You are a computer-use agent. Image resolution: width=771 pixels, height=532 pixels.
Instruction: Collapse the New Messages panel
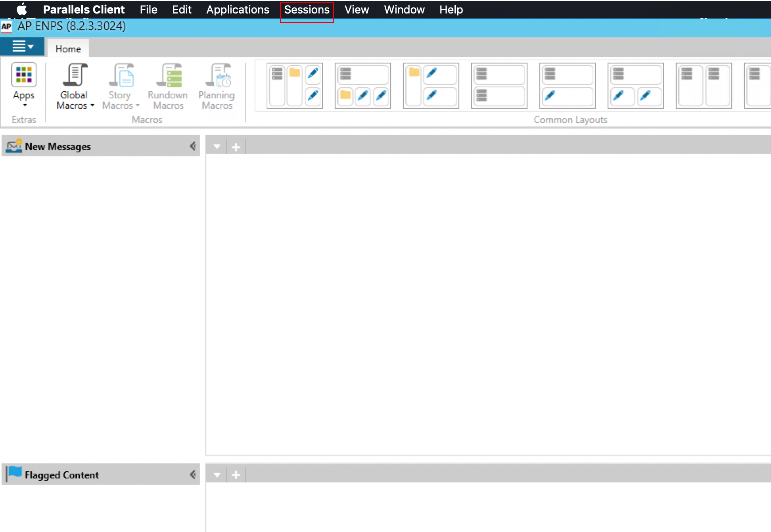tap(193, 146)
